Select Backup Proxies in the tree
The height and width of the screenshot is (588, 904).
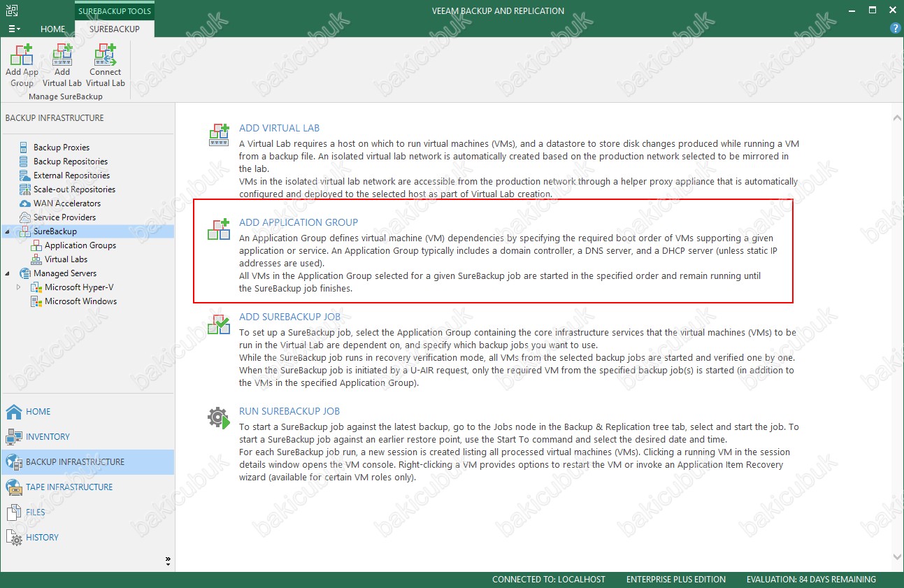pos(62,148)
